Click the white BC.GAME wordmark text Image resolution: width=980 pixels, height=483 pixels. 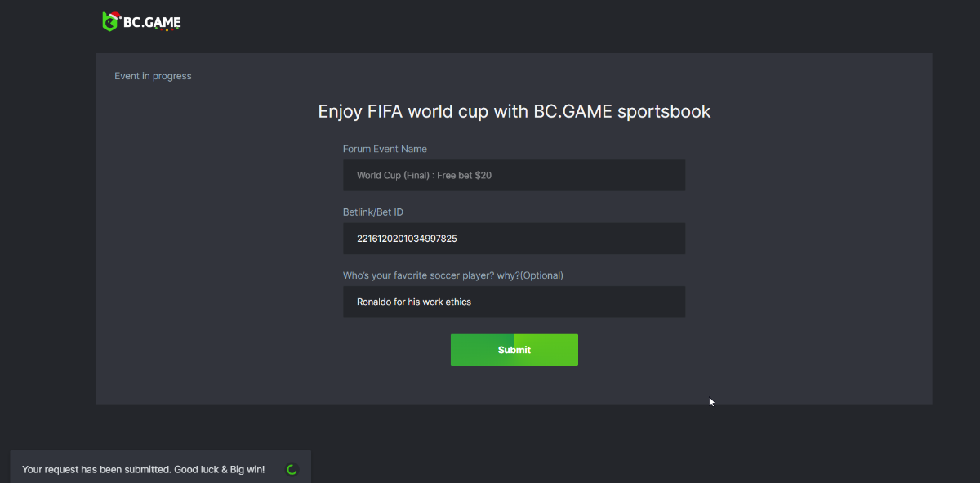152,22
